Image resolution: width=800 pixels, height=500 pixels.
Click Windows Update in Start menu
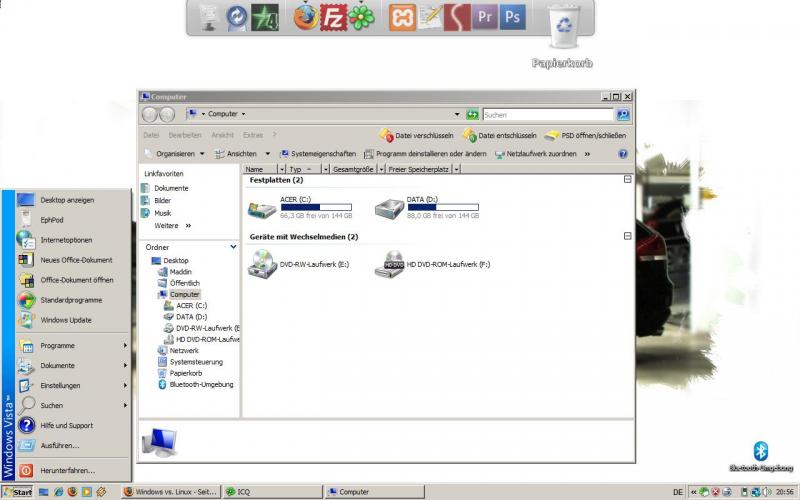66,320
